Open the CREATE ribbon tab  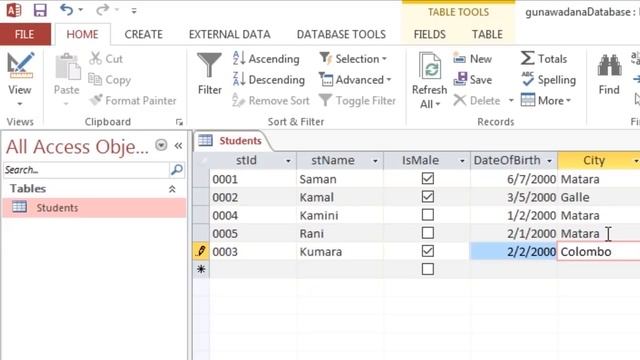(143, 34)
